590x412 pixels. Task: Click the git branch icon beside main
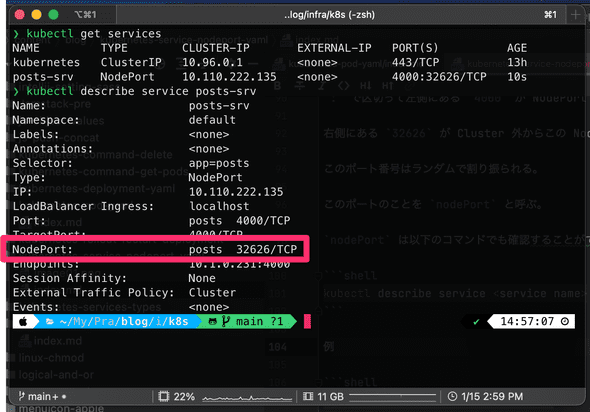click(226, 321)
